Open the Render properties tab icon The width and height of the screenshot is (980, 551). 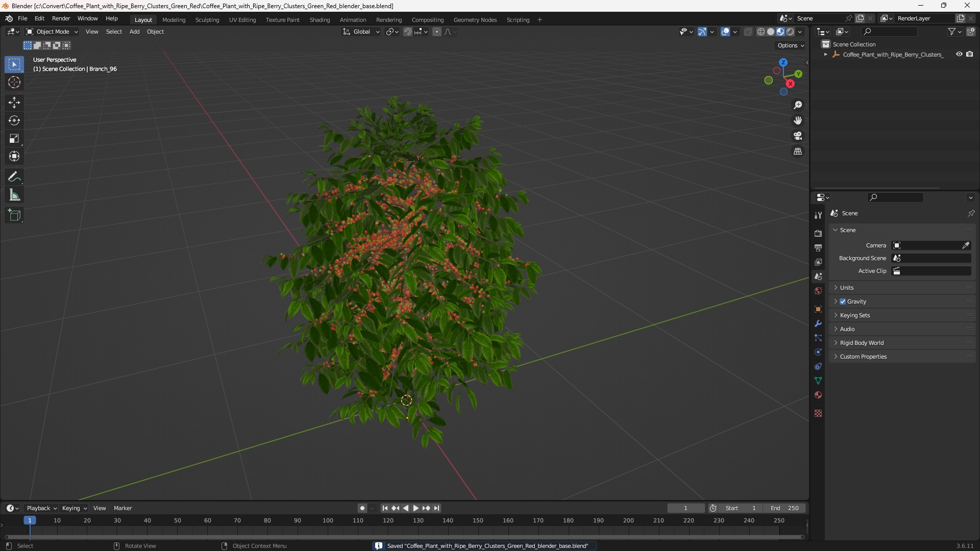[818, 233]
